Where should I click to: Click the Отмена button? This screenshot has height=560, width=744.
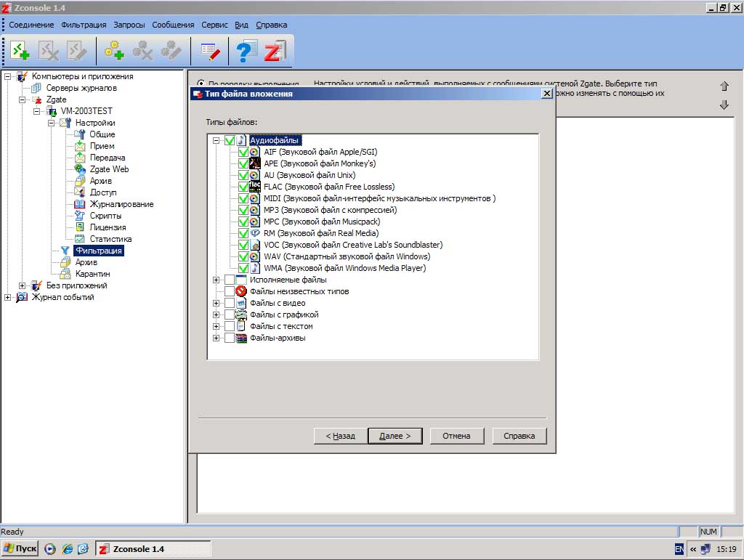(456, 436)
